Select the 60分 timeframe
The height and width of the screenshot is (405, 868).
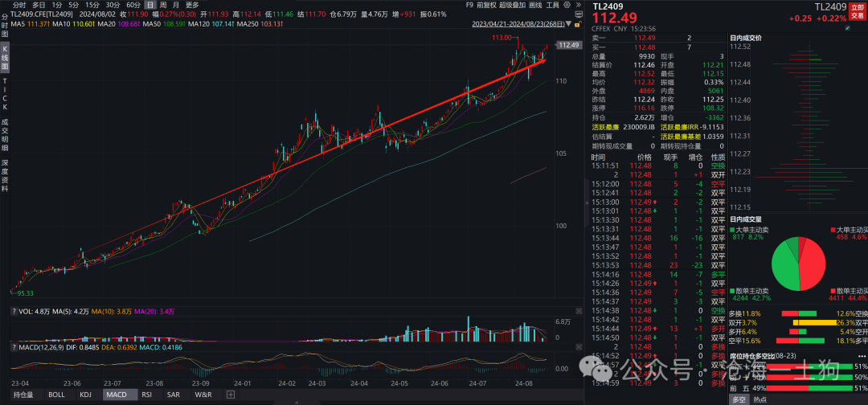[x=133, y=5]
